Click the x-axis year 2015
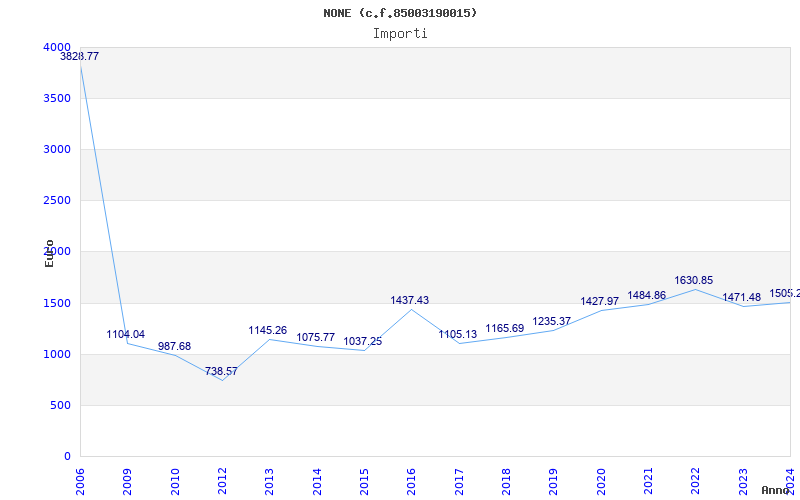This screenshot has height=500, width=800. 364,482
